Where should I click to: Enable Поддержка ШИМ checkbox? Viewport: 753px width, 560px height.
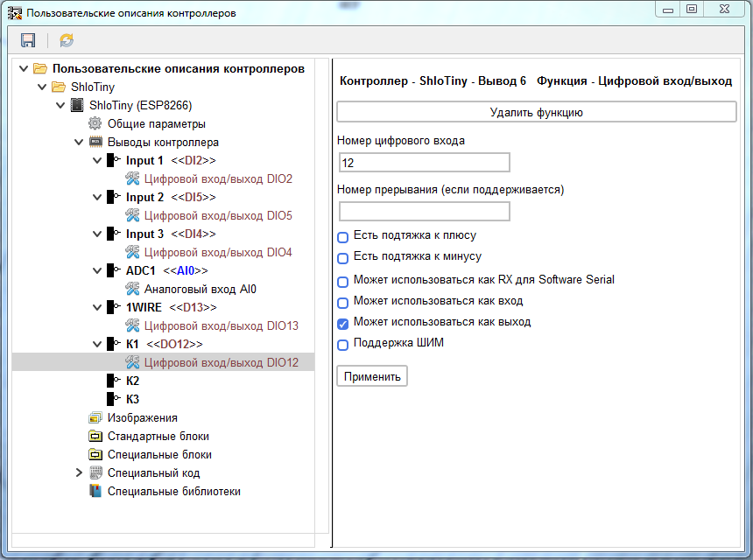(342, 345)
